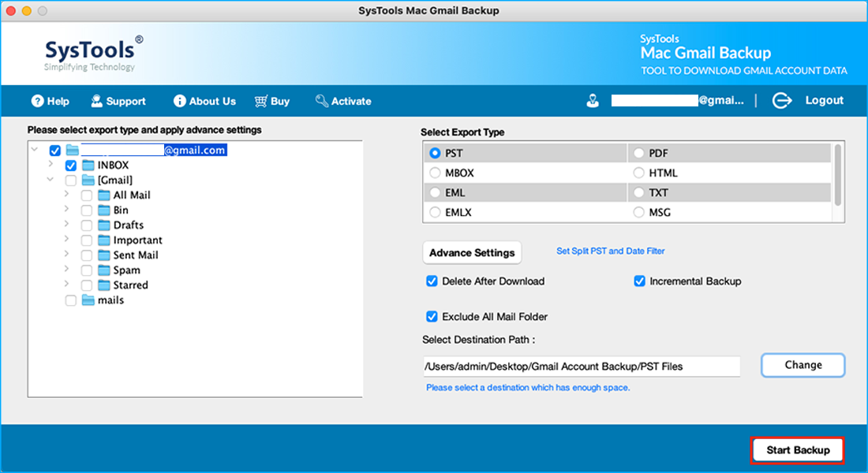Screen dimensions: 868x473
Task: Click the export type list scrollbar
Action: [837, 175]
